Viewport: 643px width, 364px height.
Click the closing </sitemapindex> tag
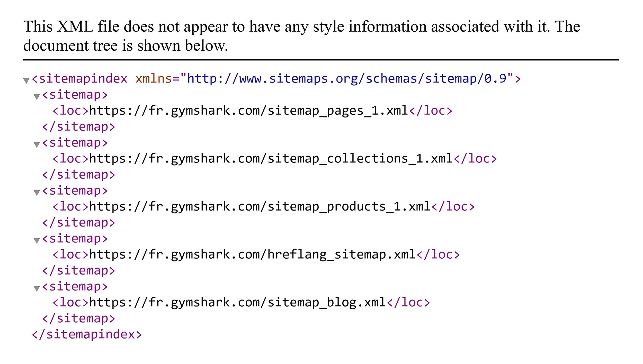pyautogui.click(x=87, y=334)
